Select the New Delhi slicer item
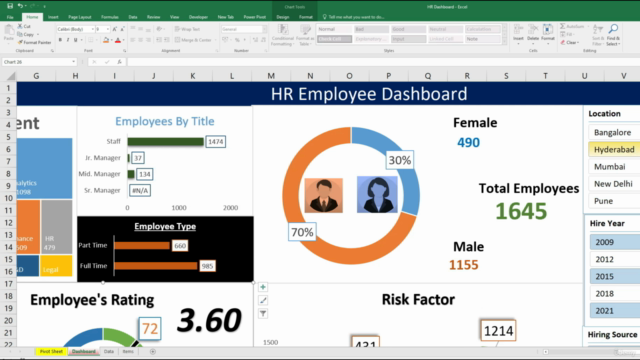Image resolution: width=640 pixels, height=360 pixels. (x=614, y=184)
